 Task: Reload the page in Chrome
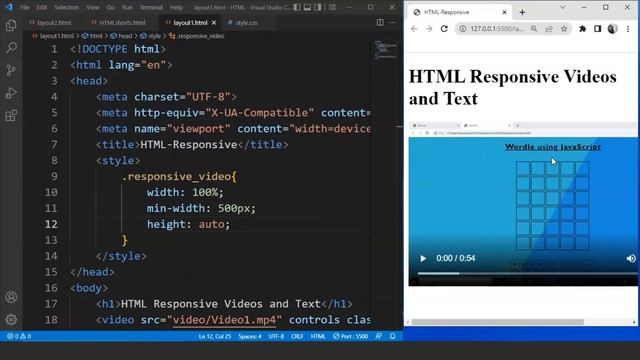(444, 29)
